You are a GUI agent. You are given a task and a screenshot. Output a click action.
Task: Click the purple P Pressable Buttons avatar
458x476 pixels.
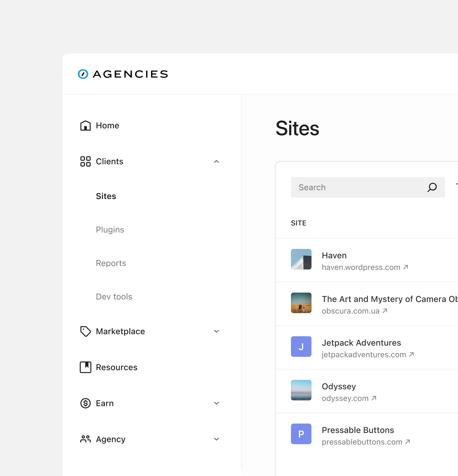[301, 434]
